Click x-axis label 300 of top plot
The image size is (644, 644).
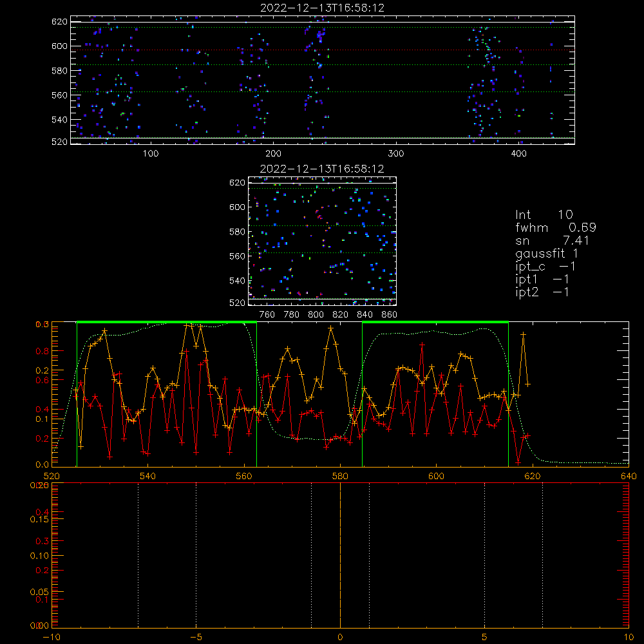pos(396,154)
